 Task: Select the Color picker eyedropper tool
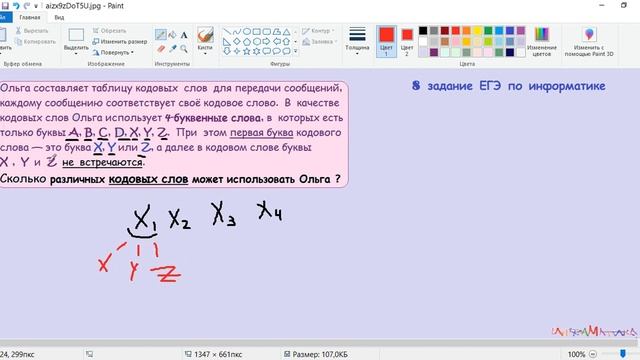(173, 49)
